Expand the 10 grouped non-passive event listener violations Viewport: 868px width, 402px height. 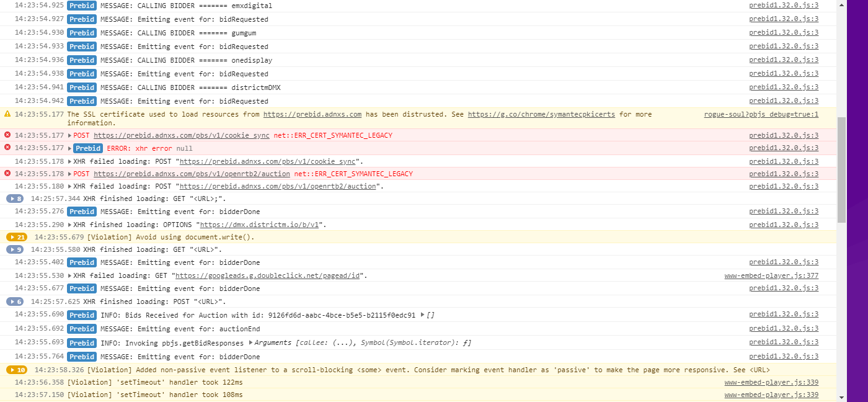[x=17, y=370]
